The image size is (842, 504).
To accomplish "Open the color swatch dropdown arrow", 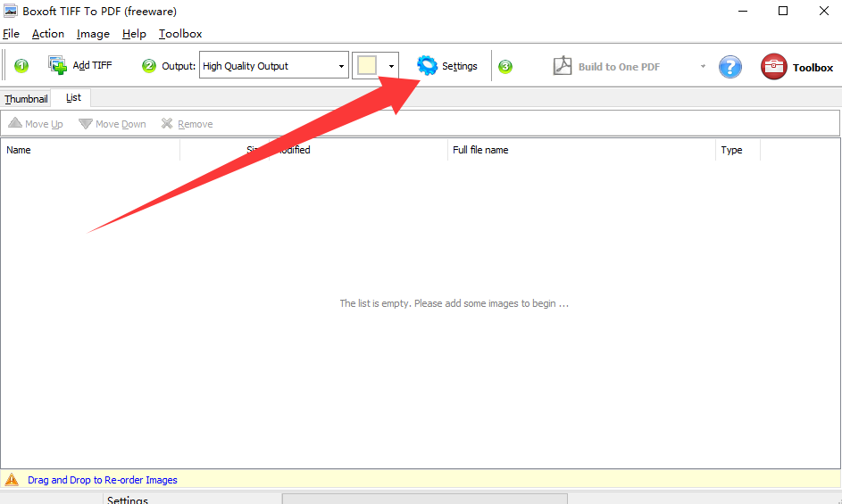I will 391,66.
